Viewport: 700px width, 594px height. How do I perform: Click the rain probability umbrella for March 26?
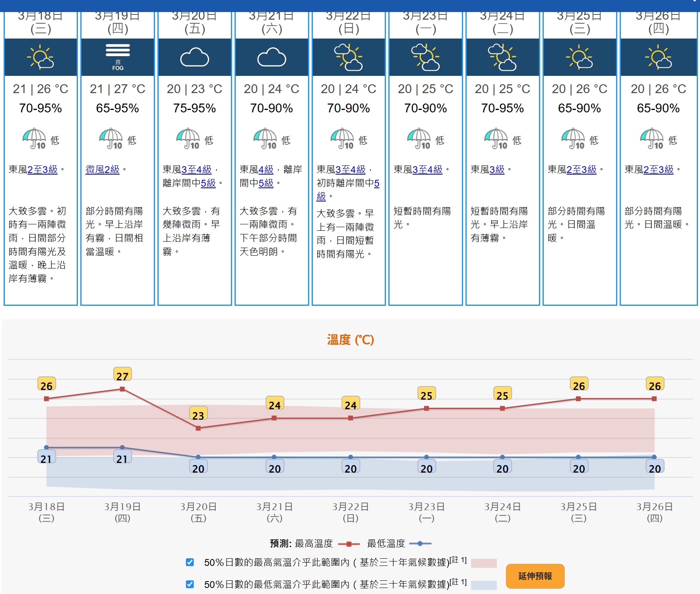(651, 139)
